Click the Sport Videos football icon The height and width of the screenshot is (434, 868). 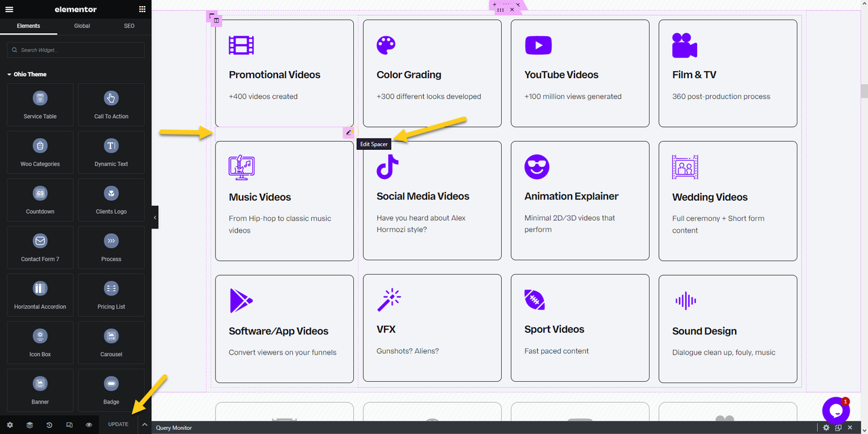click(x=534, y=300)
